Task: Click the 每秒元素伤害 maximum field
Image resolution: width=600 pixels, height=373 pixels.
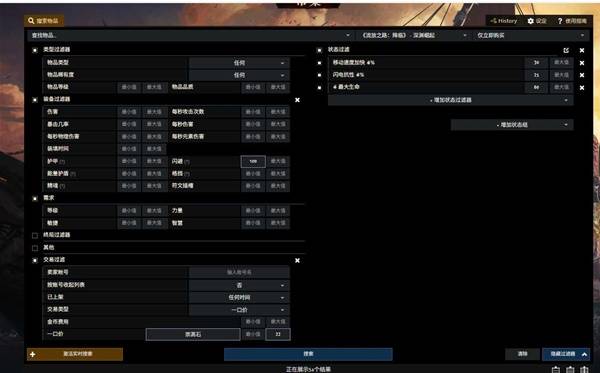Action: pos(278,137)
